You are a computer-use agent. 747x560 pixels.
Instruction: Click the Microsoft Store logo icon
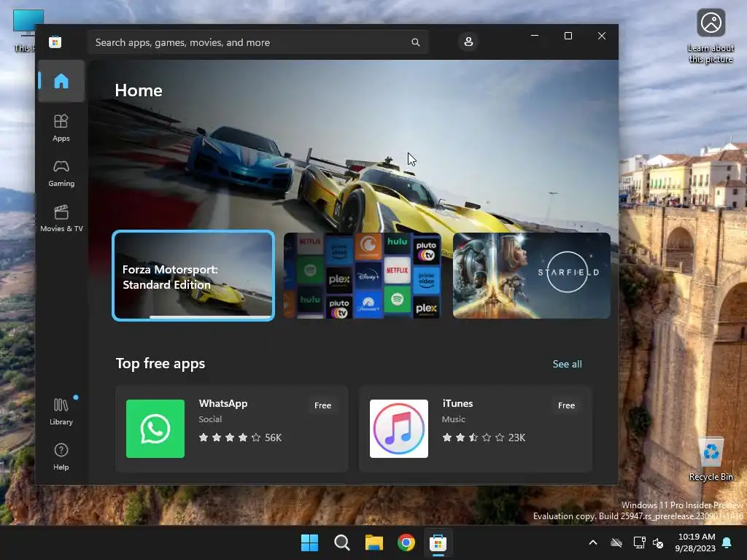55,42
